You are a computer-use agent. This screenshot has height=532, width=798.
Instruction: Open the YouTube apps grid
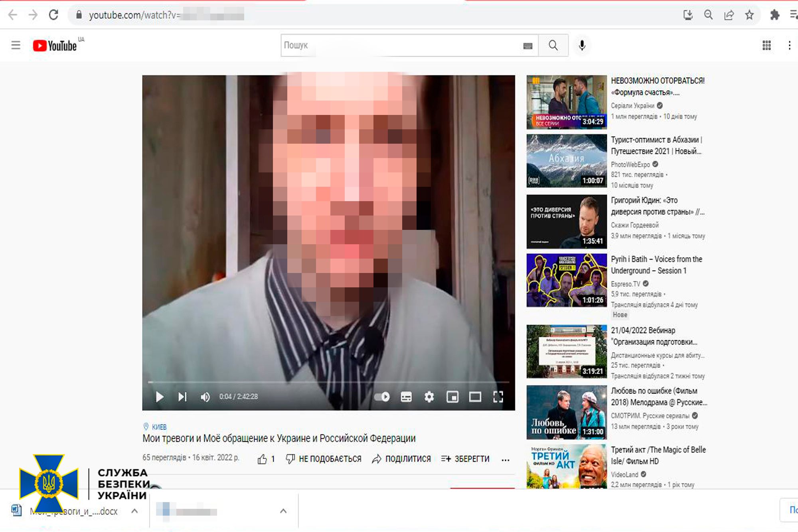[766, 45]
